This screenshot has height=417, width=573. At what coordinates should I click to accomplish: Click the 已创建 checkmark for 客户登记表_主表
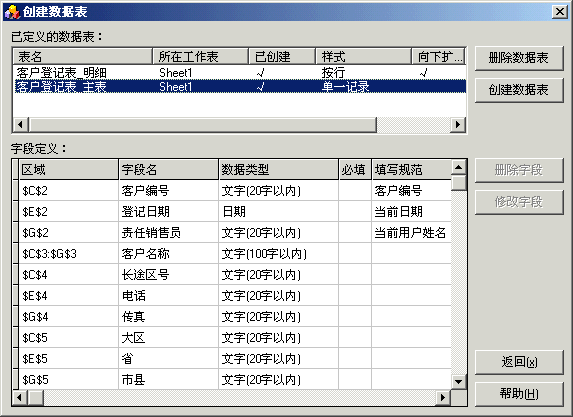tap(261, 87)
